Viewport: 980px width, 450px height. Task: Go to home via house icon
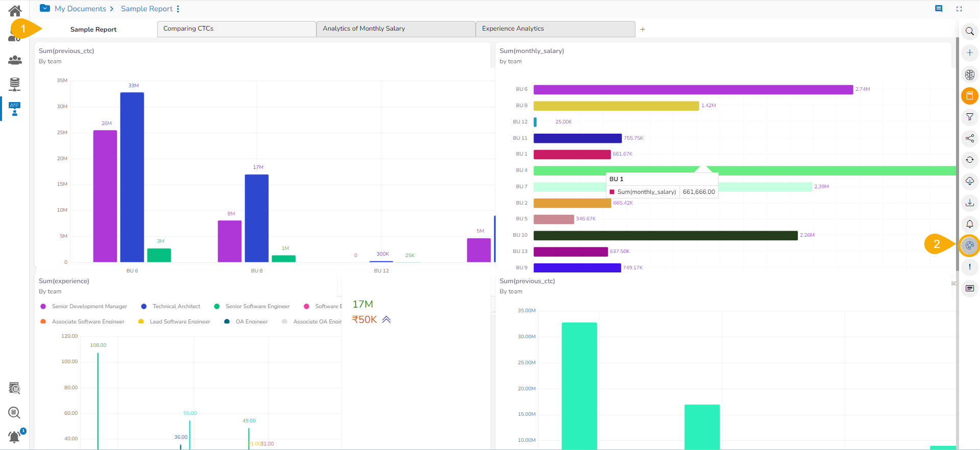tap(15, 10)
